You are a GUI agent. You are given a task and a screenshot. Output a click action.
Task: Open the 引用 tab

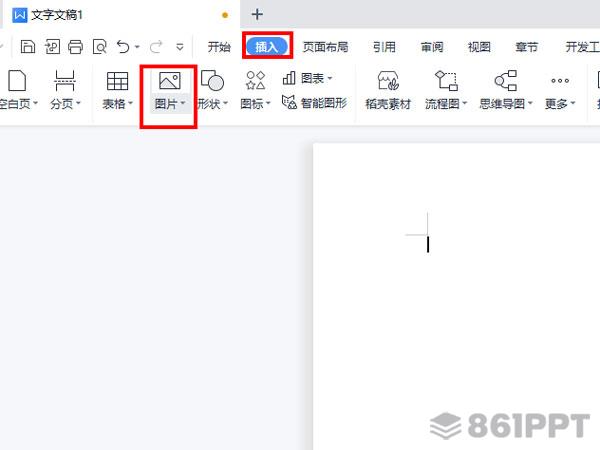click(x=384, y=47)
